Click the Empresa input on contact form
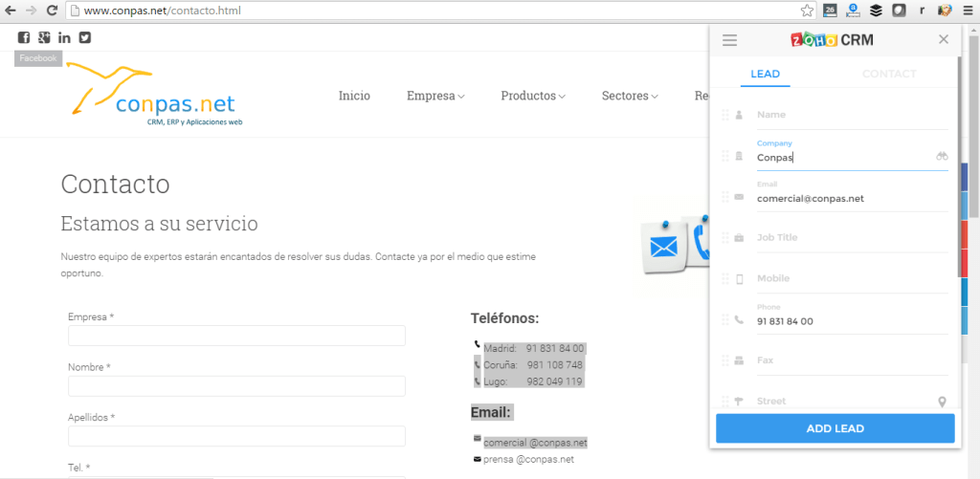This screenshot has width=980, height=479. [x=237, y=336]
